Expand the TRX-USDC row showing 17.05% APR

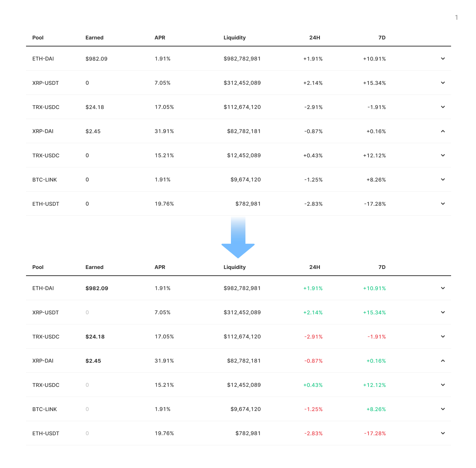click(x=443, y=107)
